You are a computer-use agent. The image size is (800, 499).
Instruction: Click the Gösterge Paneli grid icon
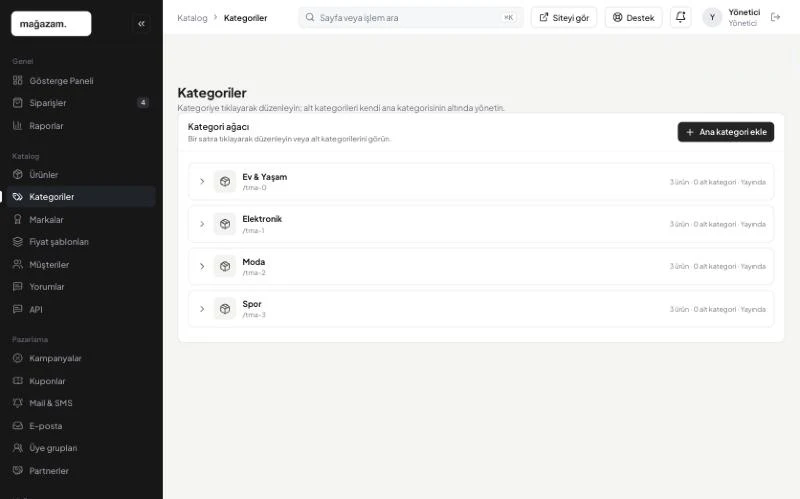[x=18, y=81]
